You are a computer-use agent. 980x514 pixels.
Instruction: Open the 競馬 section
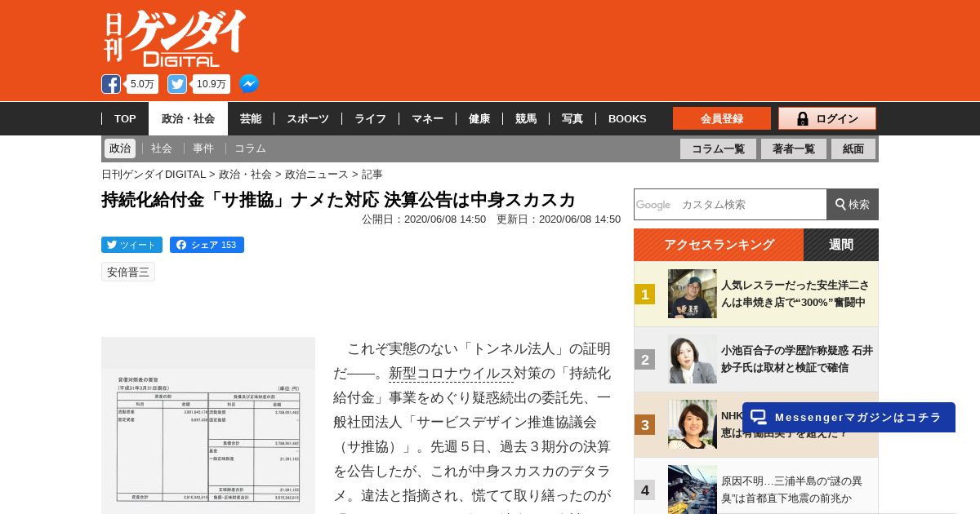point(526,118)
